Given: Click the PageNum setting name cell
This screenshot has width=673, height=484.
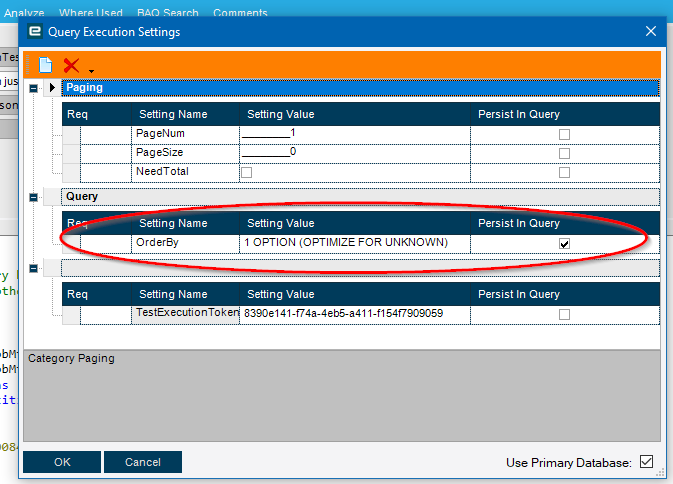Looking at the screenshot, I should [185, 135].
